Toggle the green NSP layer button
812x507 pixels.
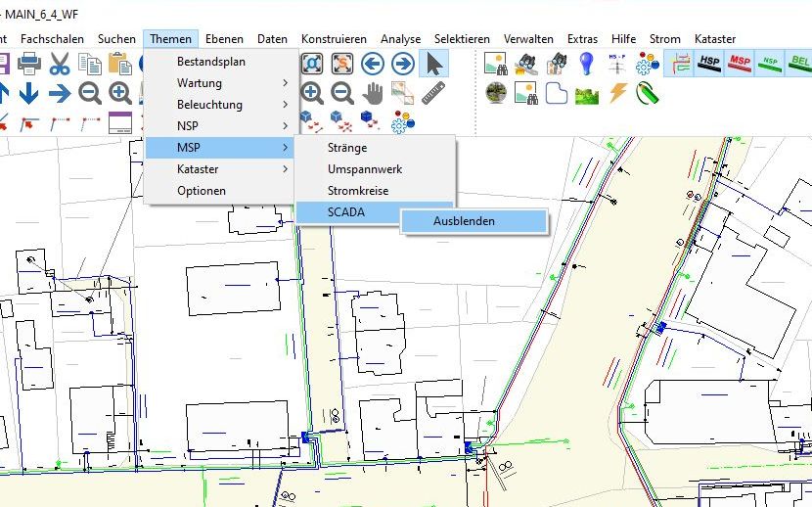click(771, 65)
